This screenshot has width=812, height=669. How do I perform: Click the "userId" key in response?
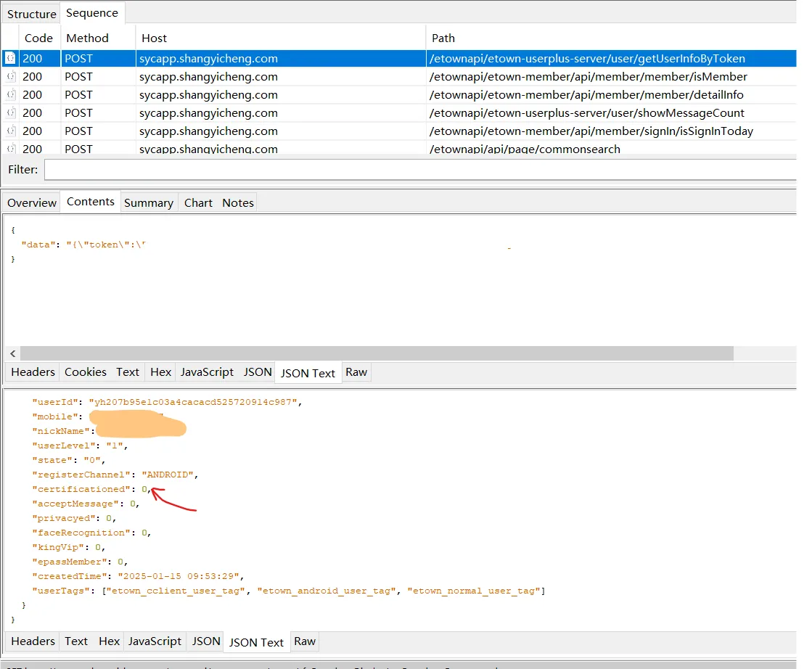pyautogui.click(x=55, y=402)
